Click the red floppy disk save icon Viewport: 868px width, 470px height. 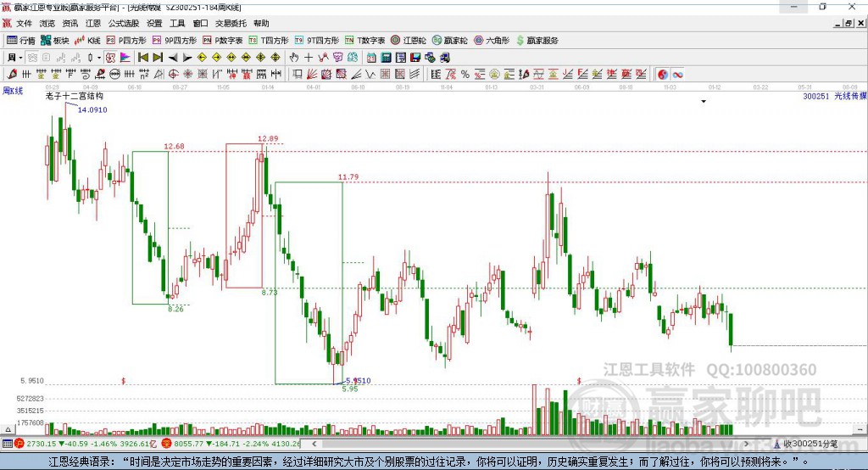[x=415, y=58]
